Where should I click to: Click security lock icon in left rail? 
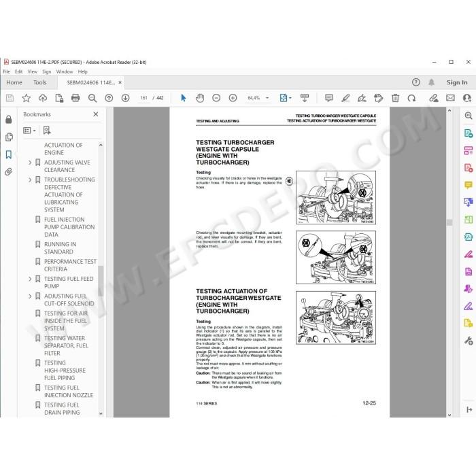tap(9, 119)
